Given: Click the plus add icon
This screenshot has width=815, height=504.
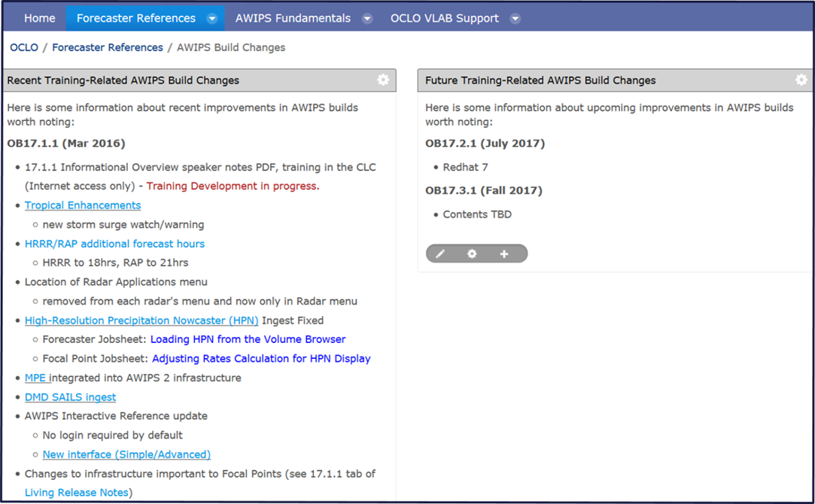Looking at the screenshot, I should point(503,254).
